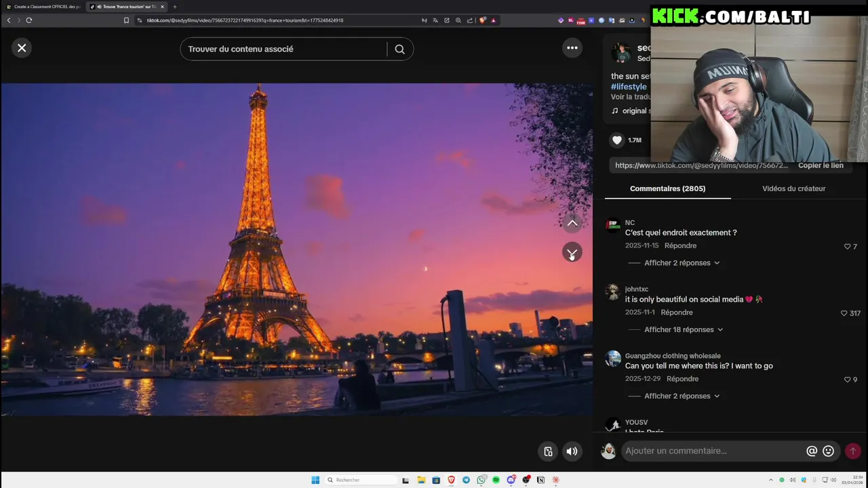Focus 'Trouver du contenu associé' search field
The image size is (868, 488).
coord(285,49)
